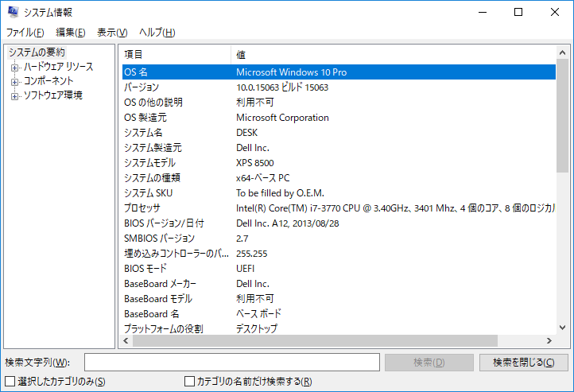Image resolution: width=574 pixels, height=392 pixels.
Task: Click the 項目 column header
Action: (176, 55)
